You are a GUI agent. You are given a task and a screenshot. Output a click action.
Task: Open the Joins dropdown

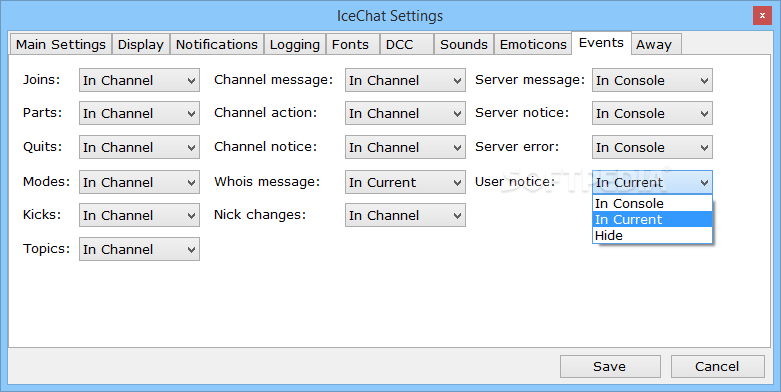139,80
